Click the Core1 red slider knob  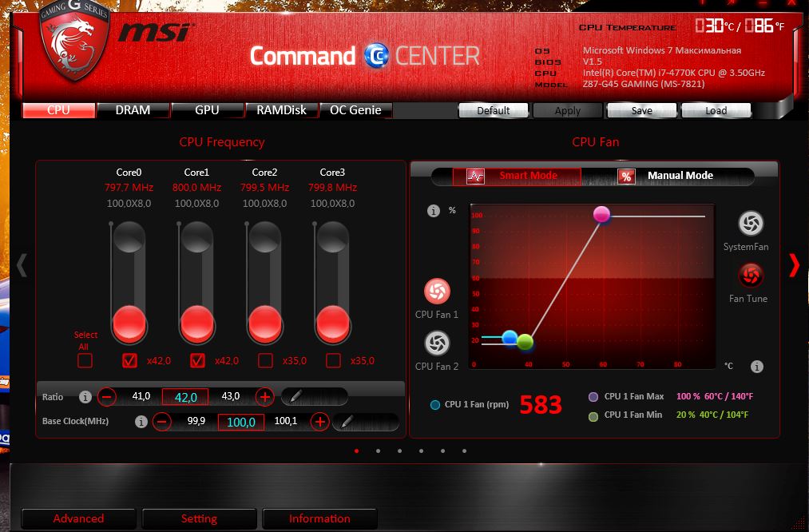(x=197, y=324)
